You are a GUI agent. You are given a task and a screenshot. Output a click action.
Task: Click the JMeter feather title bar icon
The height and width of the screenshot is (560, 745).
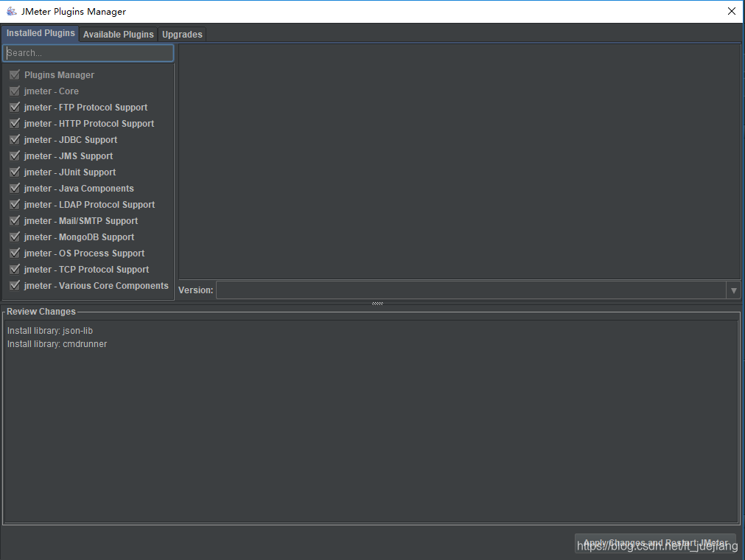[x=11, y=11]
